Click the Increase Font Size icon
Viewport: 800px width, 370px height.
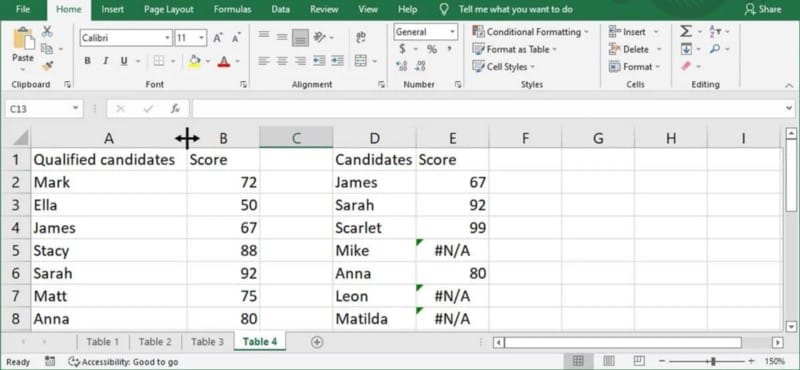(218, 38)
